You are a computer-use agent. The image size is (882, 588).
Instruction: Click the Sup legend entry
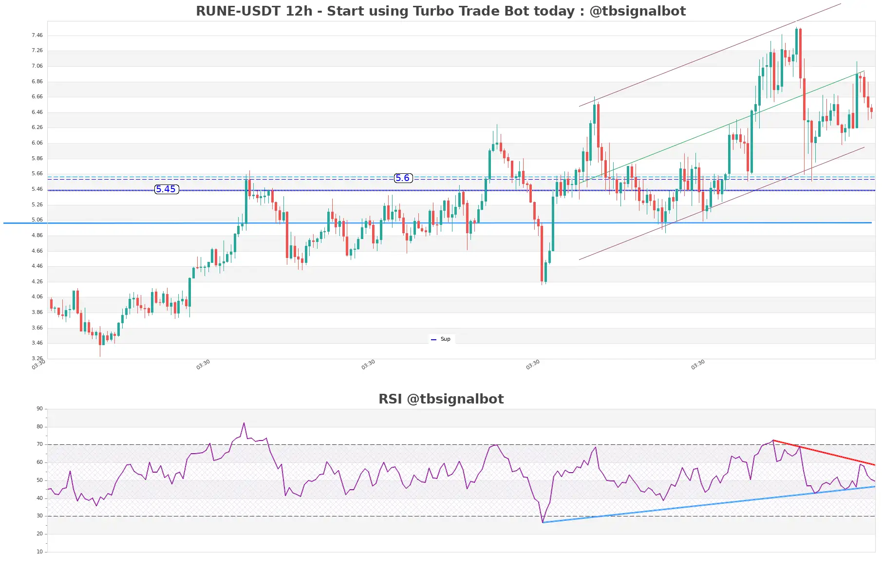(x=441, y=339)
